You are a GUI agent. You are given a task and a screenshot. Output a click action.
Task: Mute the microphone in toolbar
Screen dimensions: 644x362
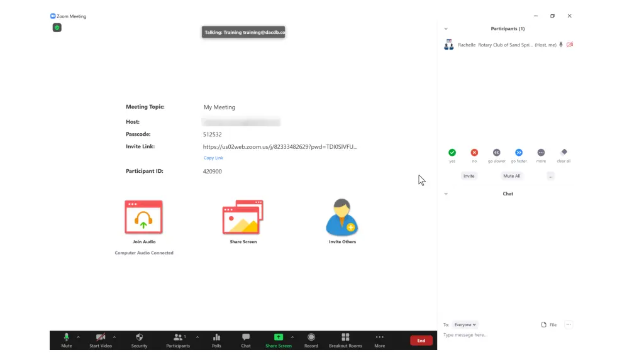pos(67,340)
